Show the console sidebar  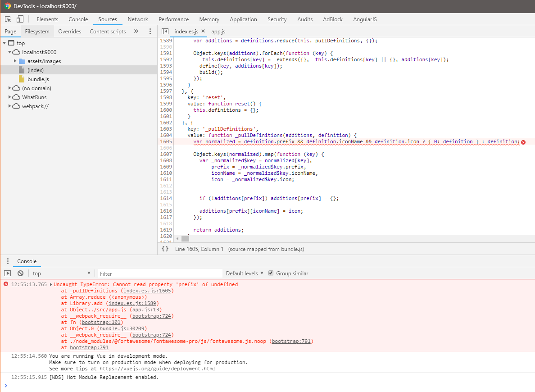[x=8, y=273]
